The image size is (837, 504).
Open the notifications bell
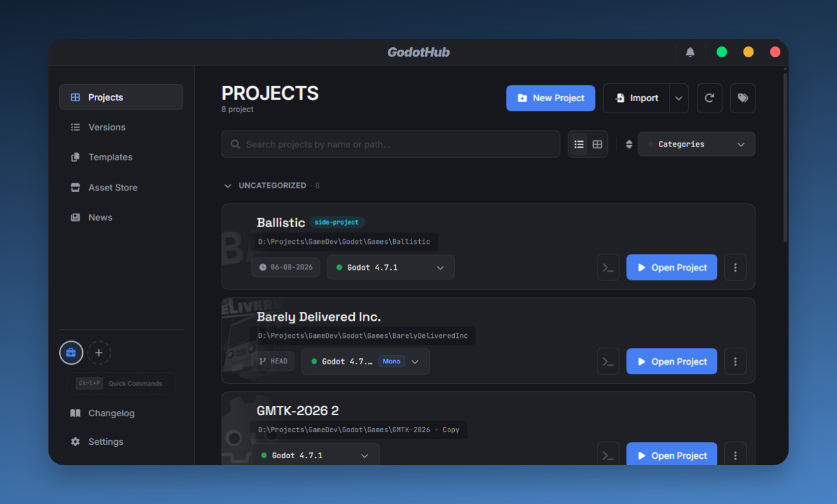tap(690, 52)
